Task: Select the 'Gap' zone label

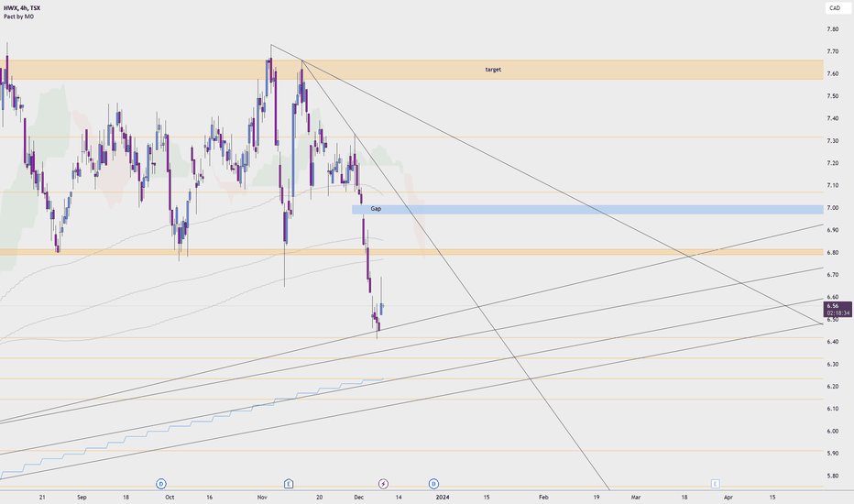Action: click(376, 209)
